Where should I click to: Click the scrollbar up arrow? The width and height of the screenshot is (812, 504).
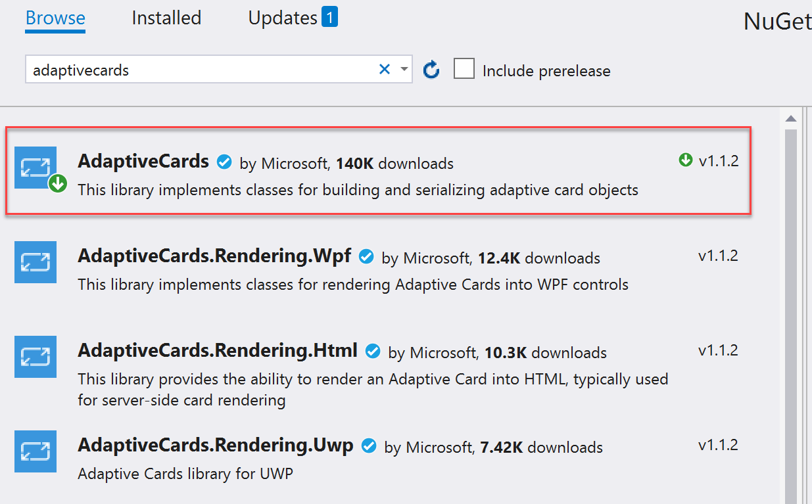tap(791, 118)
